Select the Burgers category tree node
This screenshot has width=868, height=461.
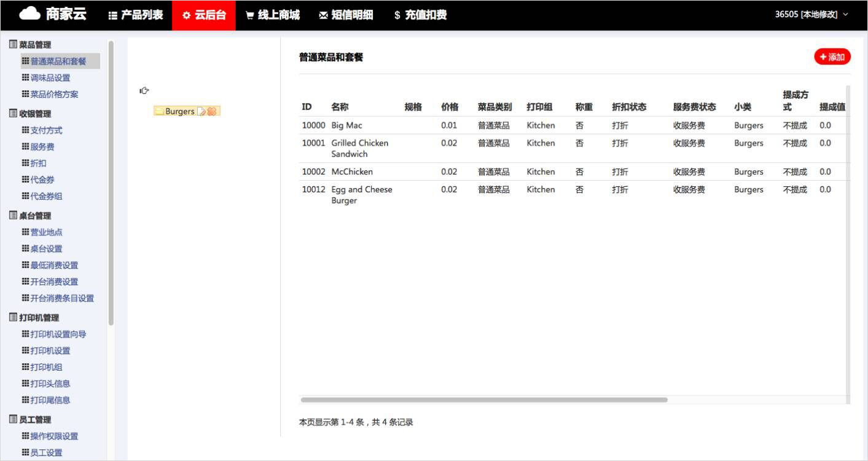click(179, 111)
